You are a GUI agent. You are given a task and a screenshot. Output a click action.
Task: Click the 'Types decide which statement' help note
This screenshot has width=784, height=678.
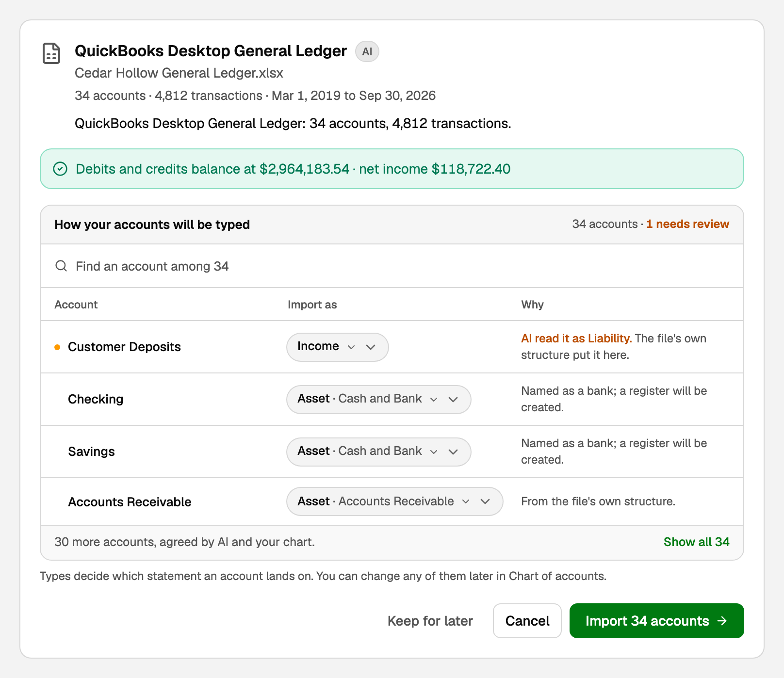tap(323, 576)
